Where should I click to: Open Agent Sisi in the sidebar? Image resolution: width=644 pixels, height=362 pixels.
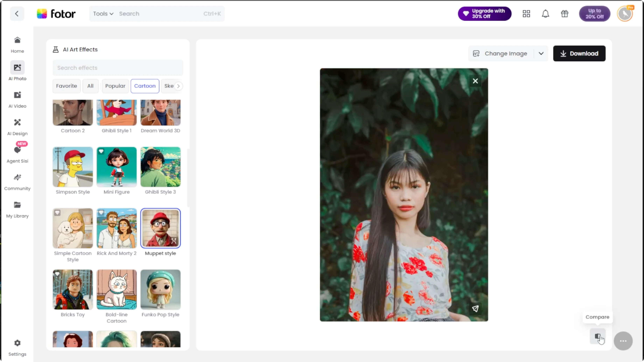tap(17, 154)
